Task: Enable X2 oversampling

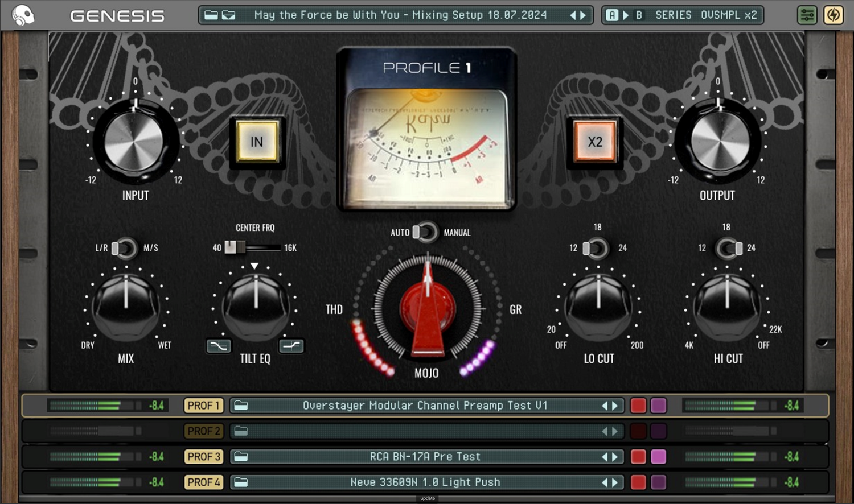Action: click(x=595, y=141)
